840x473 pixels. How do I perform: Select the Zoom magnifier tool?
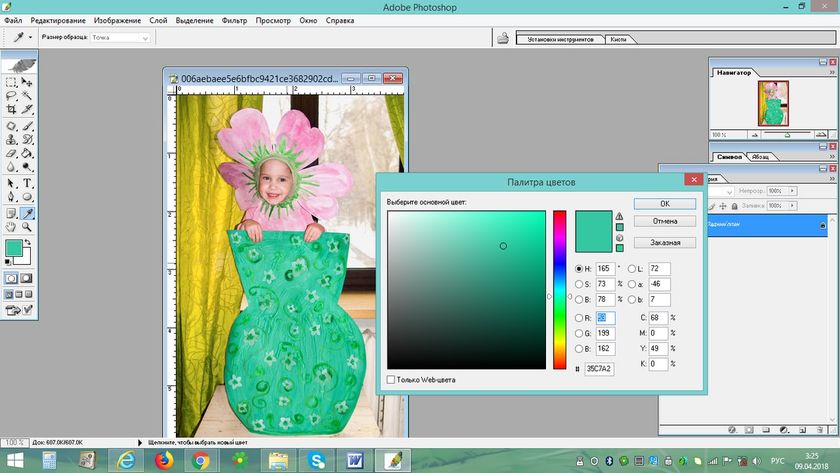(x=27, y=227)
